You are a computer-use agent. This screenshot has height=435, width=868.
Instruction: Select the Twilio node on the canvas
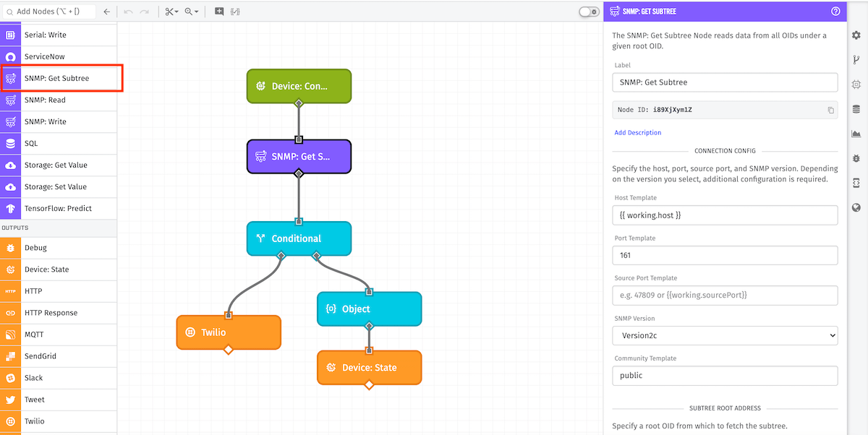pyautogui.click(x=229, y=332)
